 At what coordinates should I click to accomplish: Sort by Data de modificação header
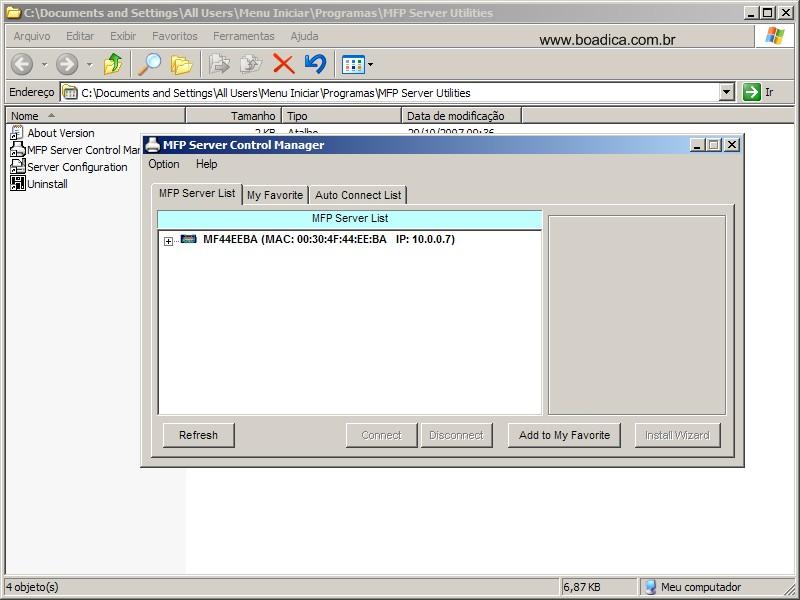461,116
